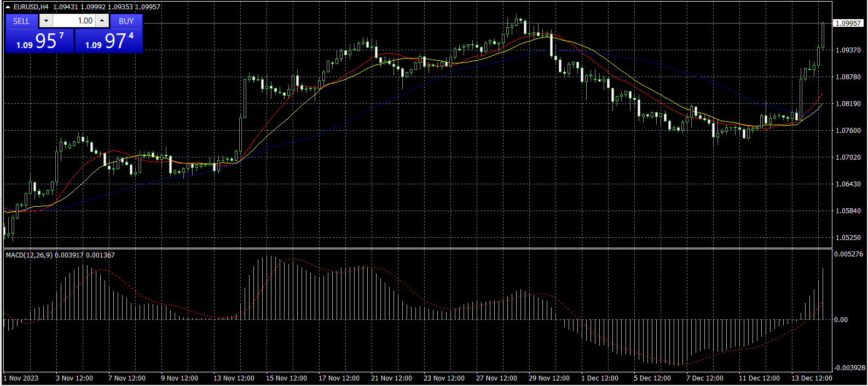Screen dimensions: 868x386
Task: Click the 1.08190 price axis label
Action: coord(848,104)
